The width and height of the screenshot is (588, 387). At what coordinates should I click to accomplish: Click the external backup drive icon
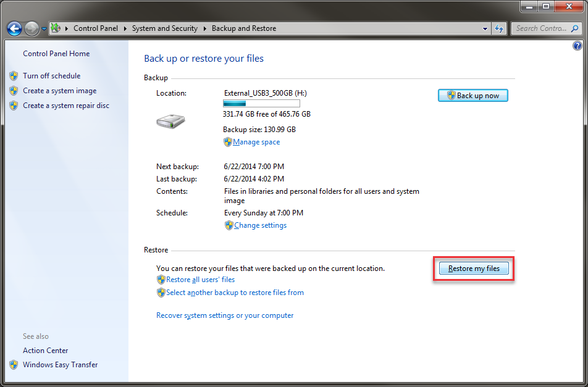[171, 121]
